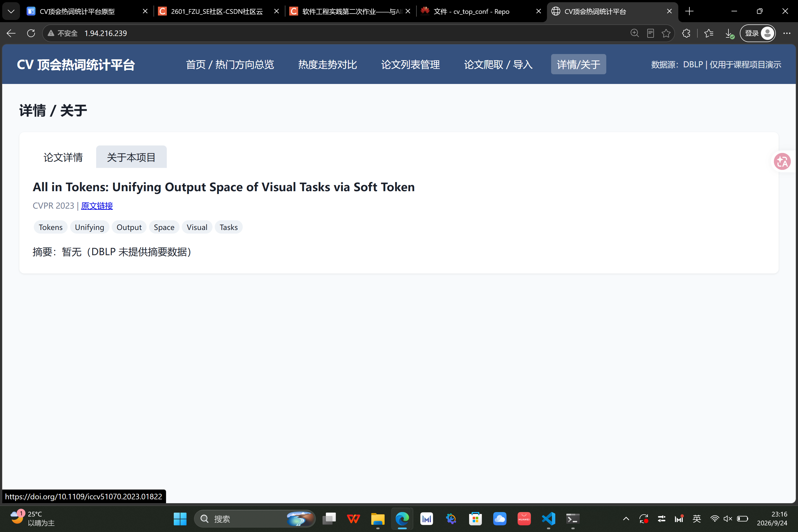Open Huawei app in taskbar
Viewport: 798px width, 532px height.
524,519
